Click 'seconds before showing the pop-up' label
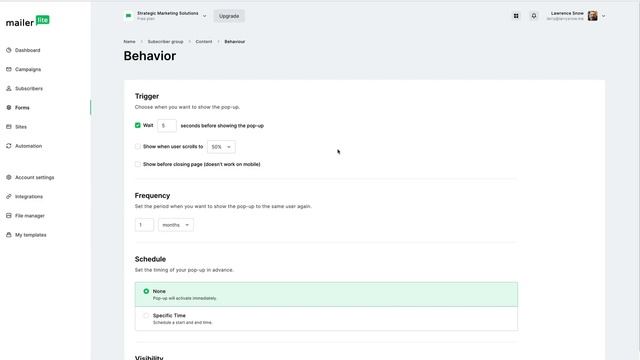Viewport: 640px width, 360px height. click(x=222, y=126)
